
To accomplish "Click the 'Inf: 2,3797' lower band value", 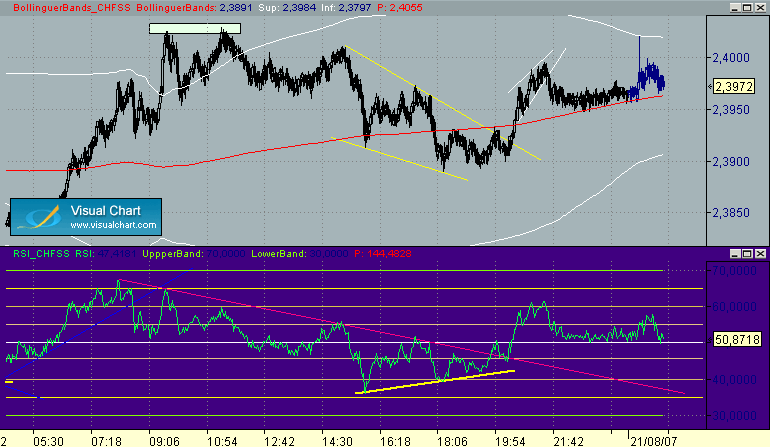I will [x=346, y=8].
